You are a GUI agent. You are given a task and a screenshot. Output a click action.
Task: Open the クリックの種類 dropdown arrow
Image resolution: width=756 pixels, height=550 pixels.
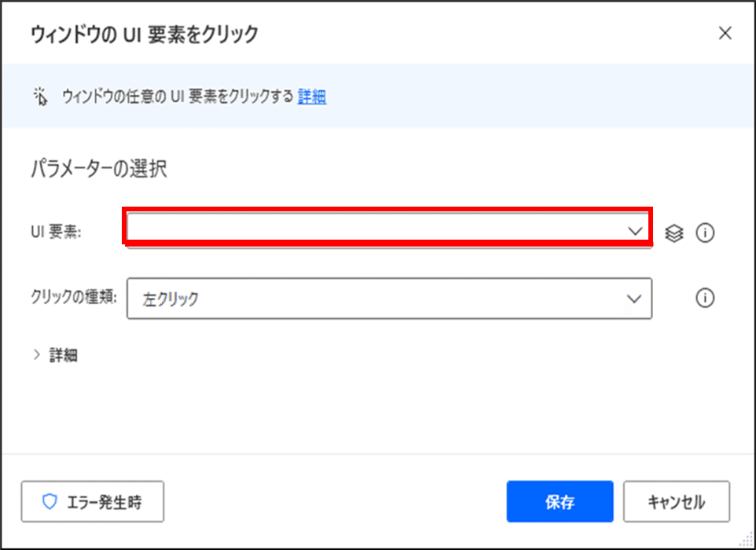[634, 299]
